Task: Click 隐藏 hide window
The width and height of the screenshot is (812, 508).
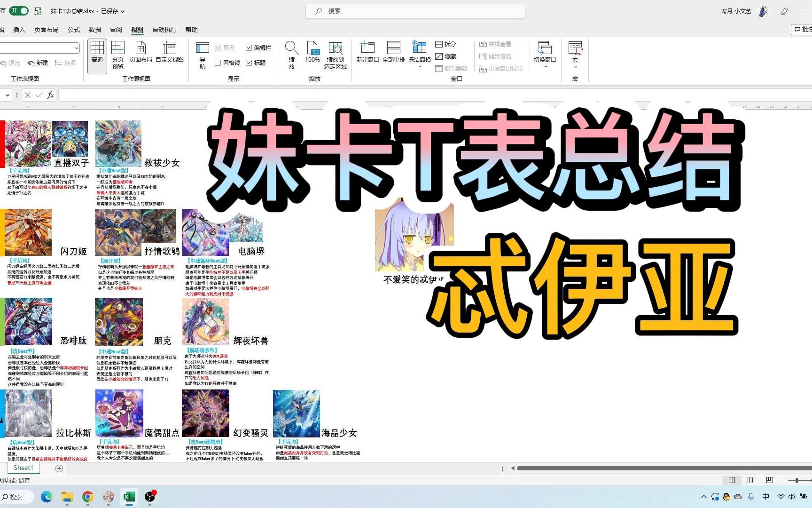Action: [445, 56]
